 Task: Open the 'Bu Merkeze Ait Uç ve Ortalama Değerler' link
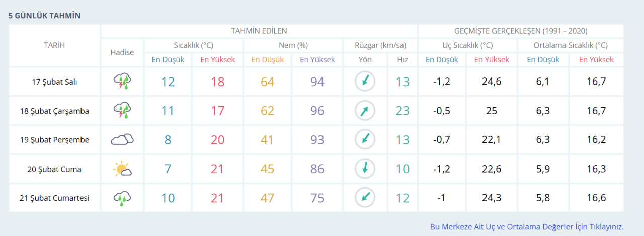pyautogui.click(x=527, y=227)
